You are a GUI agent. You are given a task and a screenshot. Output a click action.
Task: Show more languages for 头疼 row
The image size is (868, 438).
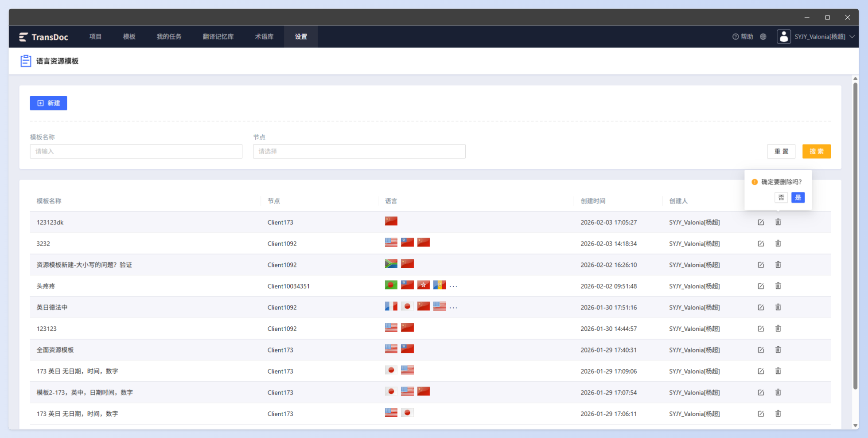click(453, 286)
